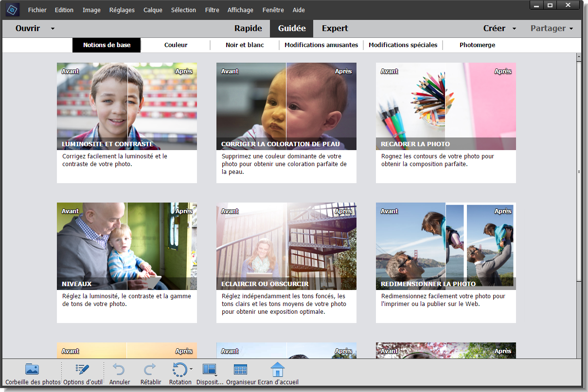
Task: Open the Aide menu
Action: 299,10
